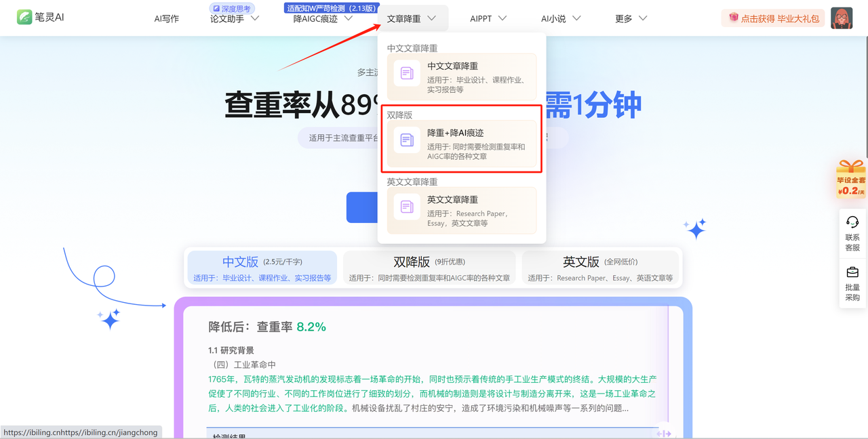This screenshot has height=439, width=868.
Task: Switch to the 英文版 tab
Action: pos(600,268)
